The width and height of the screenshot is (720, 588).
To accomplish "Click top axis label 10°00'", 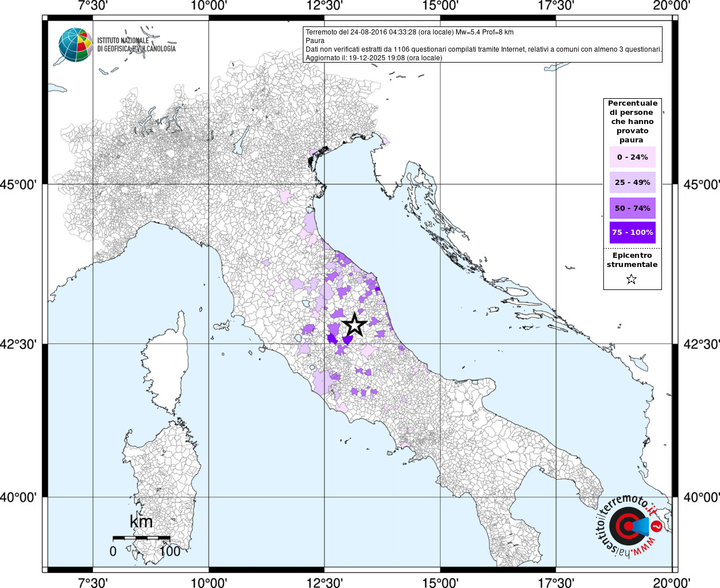I will pyautogui.click(x=209, y=6).
